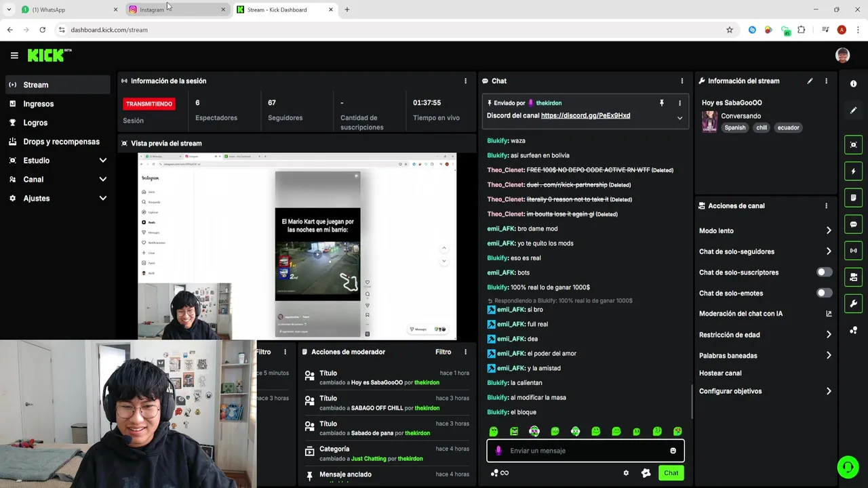
Task: Click the pencil icon in right rail
Action: point(853,110)
